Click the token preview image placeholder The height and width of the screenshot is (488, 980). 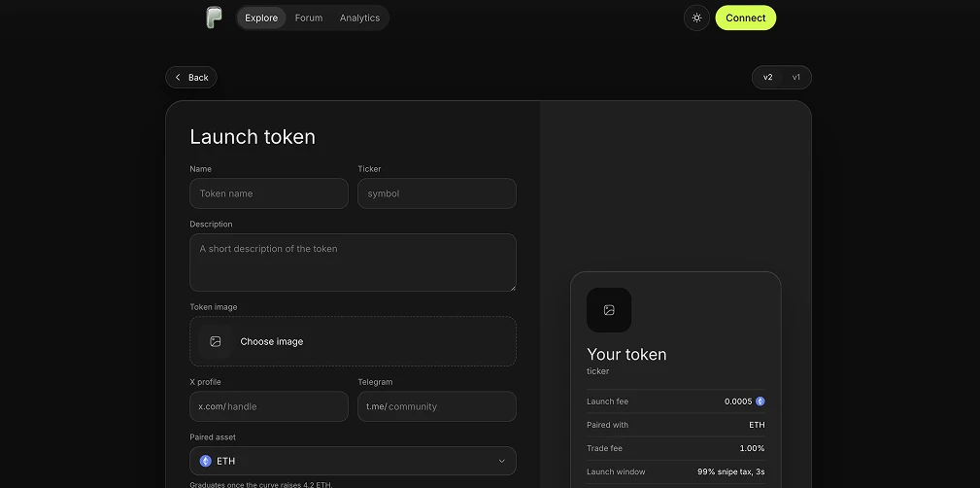point(609,310)
